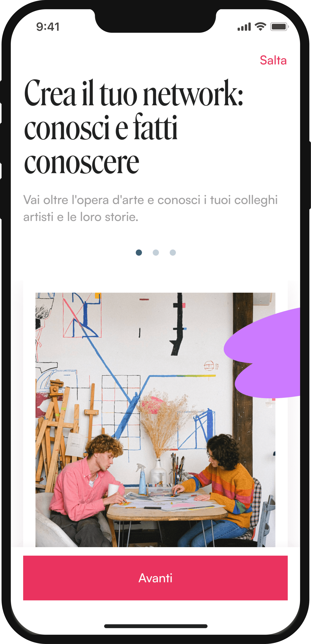311x644 pixels.
Task: Select the middle page indicator dot
Action: pos(156,253)
